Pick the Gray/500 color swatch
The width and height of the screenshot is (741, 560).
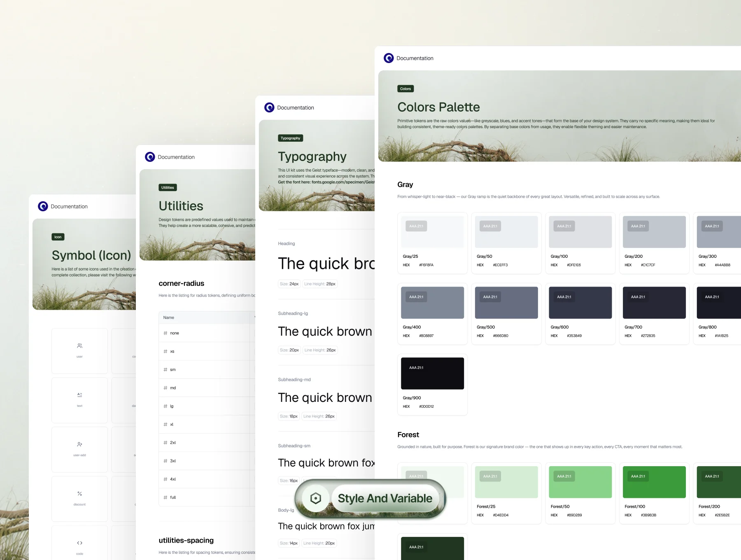(506, 303)
